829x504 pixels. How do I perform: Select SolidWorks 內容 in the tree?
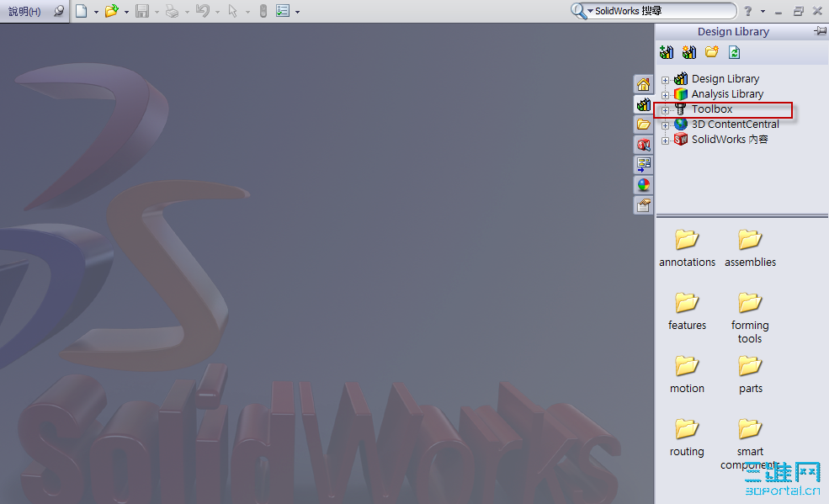click(730, 140)
